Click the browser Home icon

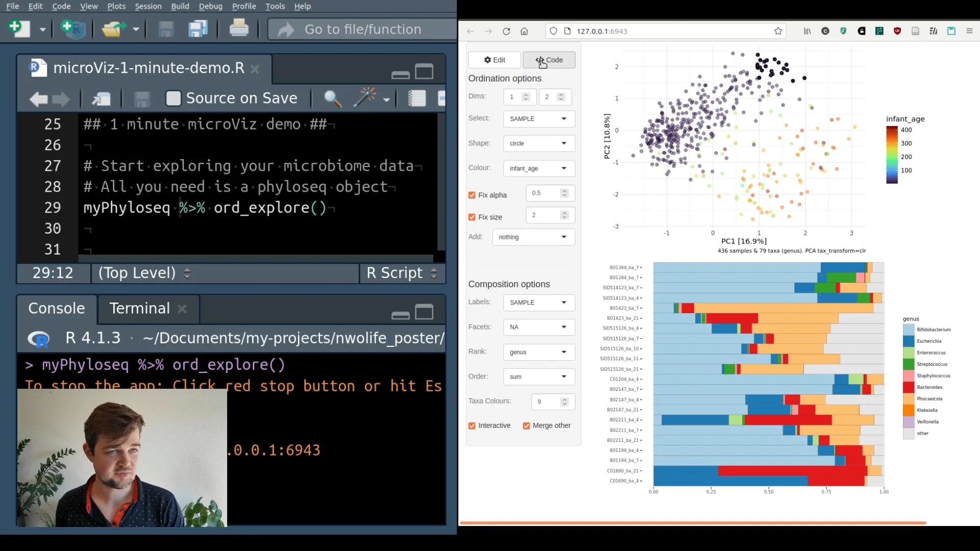524,31
